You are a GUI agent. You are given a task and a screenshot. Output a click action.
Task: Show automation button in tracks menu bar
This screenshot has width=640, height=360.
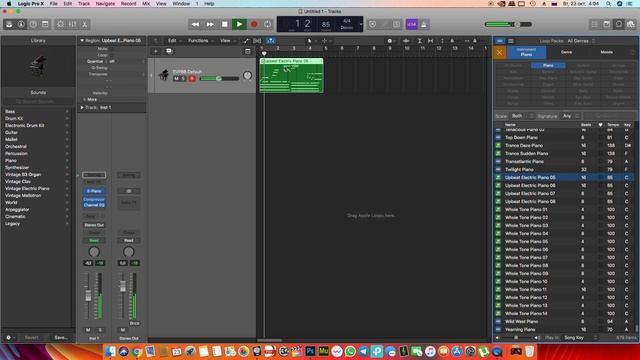click(246, 41)
